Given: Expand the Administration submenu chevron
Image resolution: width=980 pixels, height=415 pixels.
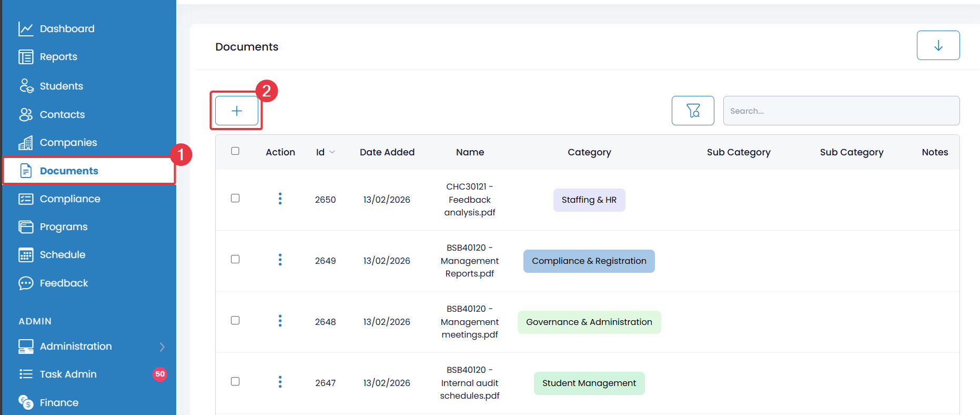Looking at the screenshot, I should tap(162, 347).
